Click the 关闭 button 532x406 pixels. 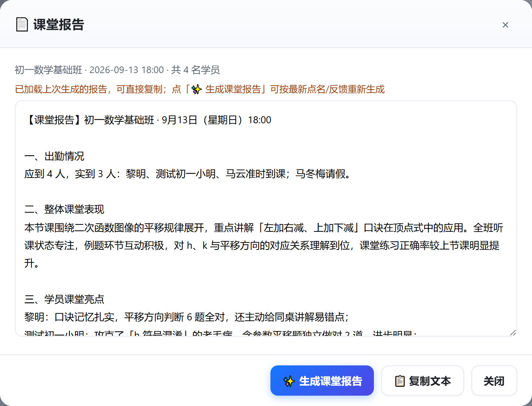494,381
